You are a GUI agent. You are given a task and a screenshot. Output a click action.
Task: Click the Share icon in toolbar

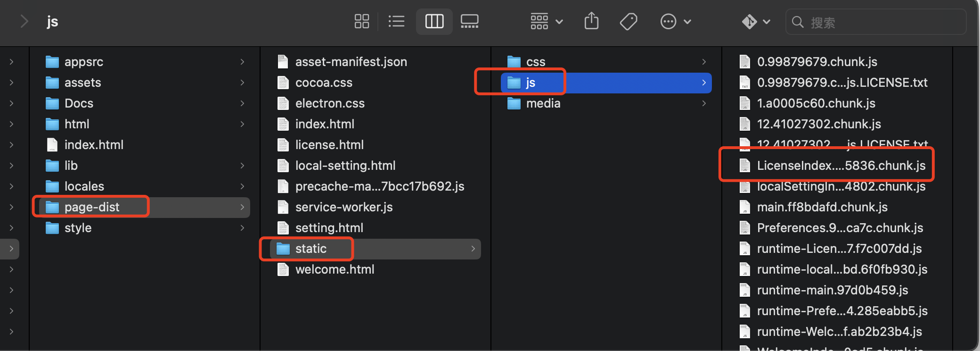591,21
